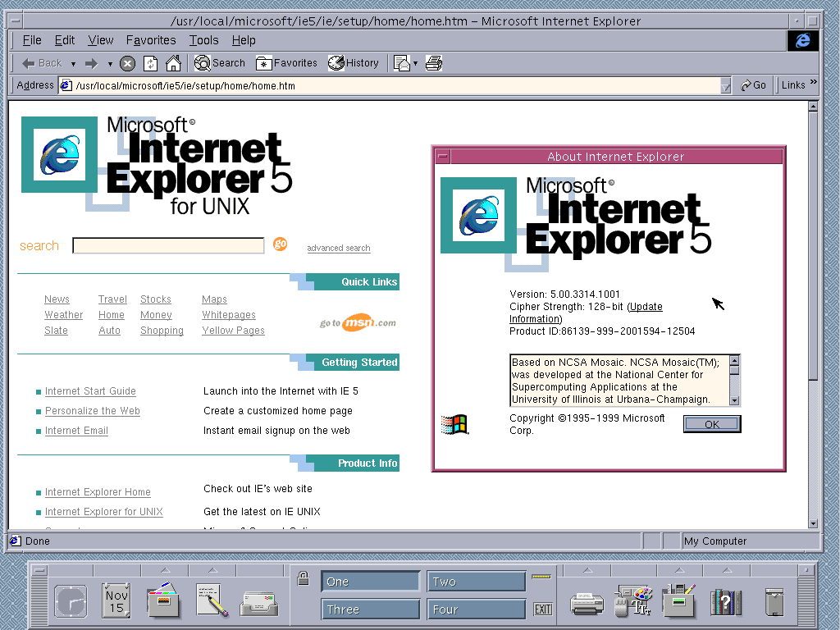840x630 pixels.
Task: Open the Help Manager books icon
Action: [x=726, y=602]
